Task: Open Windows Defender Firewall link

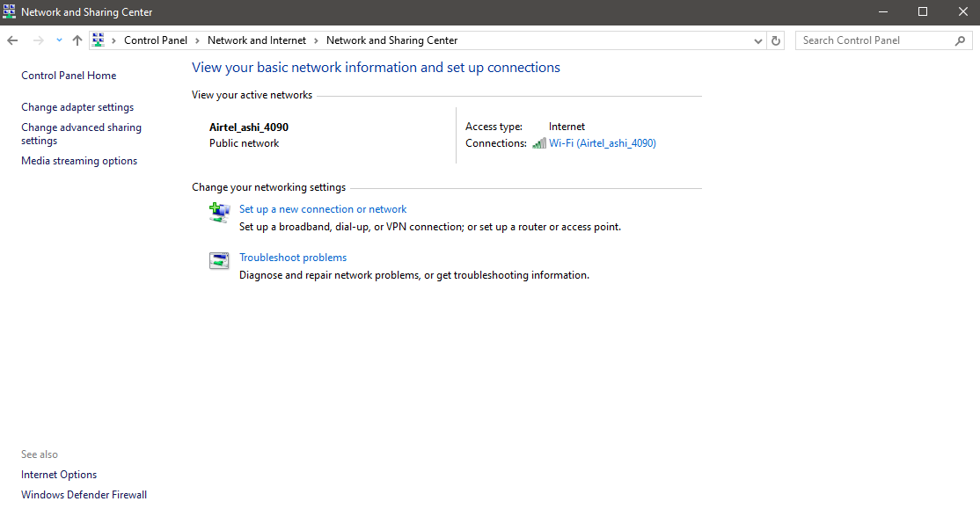Action: point(84,495)
